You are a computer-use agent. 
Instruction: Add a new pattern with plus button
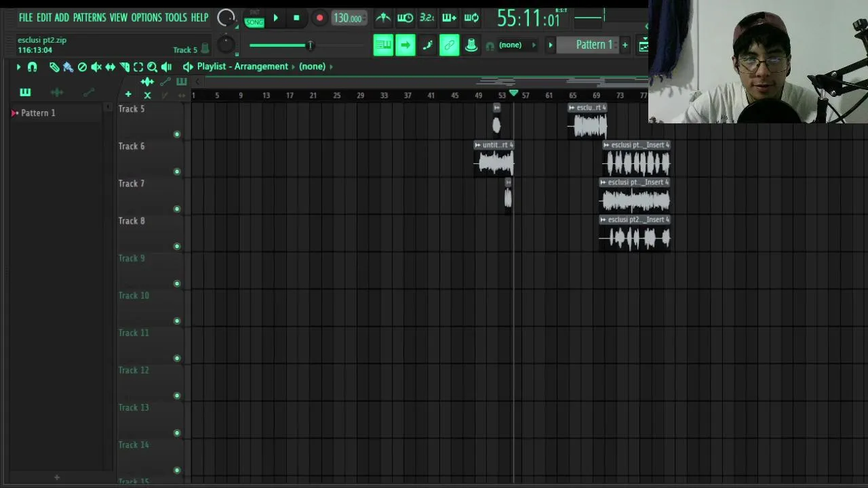point(625,45)
